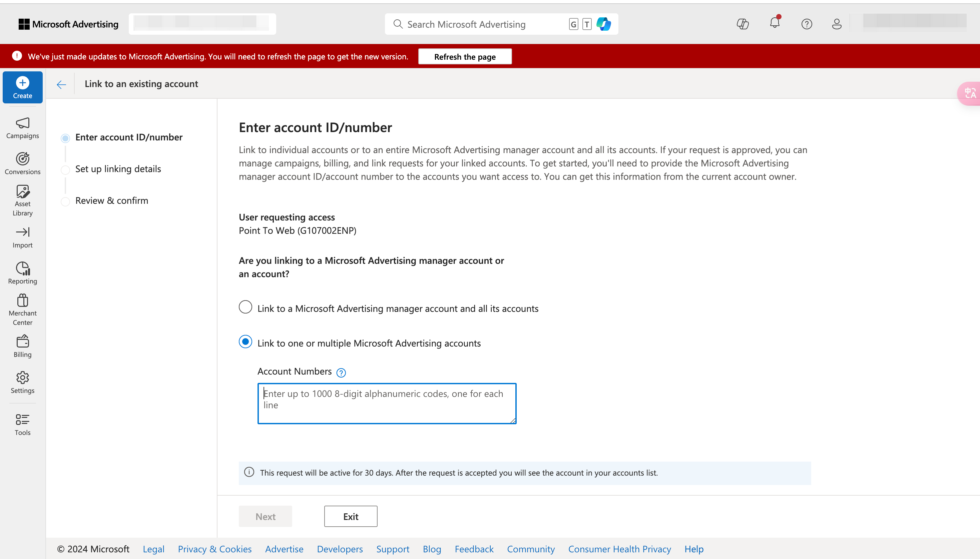Screen dimensions: 980x559
Task: Click the Microsoft Advertising logo
Action: pos(68,24)
